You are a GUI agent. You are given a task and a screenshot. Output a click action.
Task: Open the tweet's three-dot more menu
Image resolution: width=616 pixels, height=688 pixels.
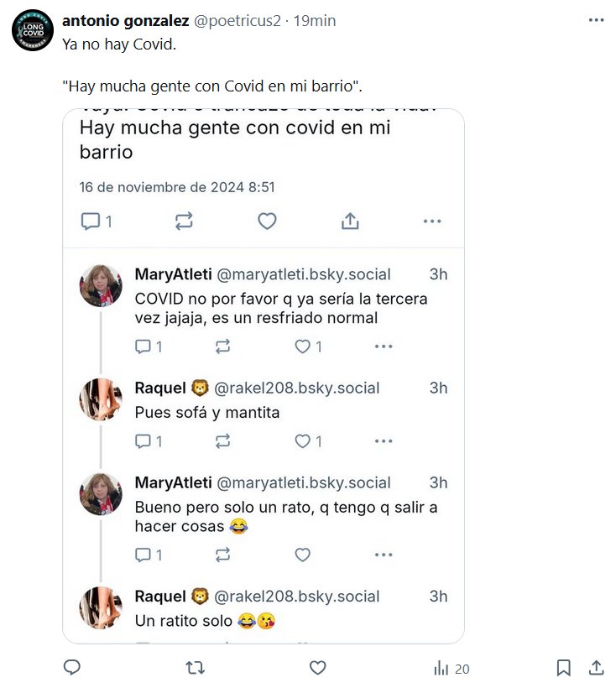[596, 21]
